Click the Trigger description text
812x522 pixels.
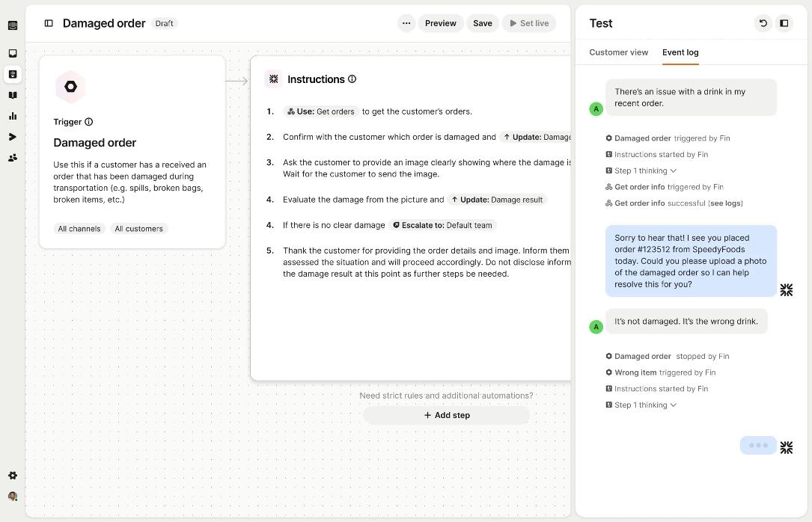(x=129, y=182)
